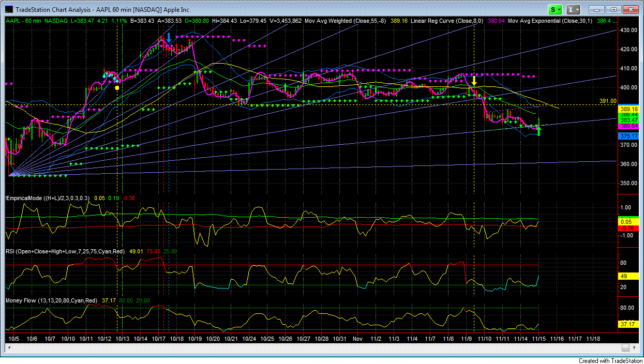Click the Lo=379.45 low price readout
Screen dimensions: 644x364
(252, 21)
